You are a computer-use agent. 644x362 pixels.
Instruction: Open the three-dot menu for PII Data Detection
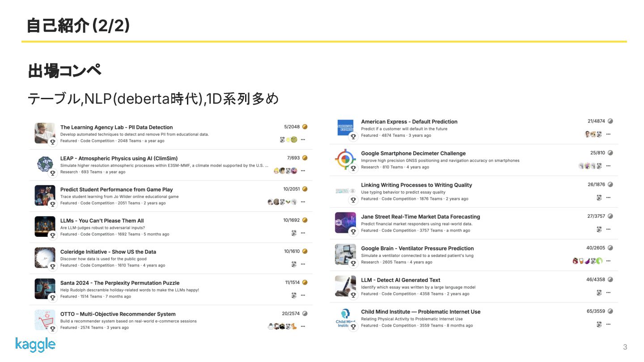pos(303,139)
